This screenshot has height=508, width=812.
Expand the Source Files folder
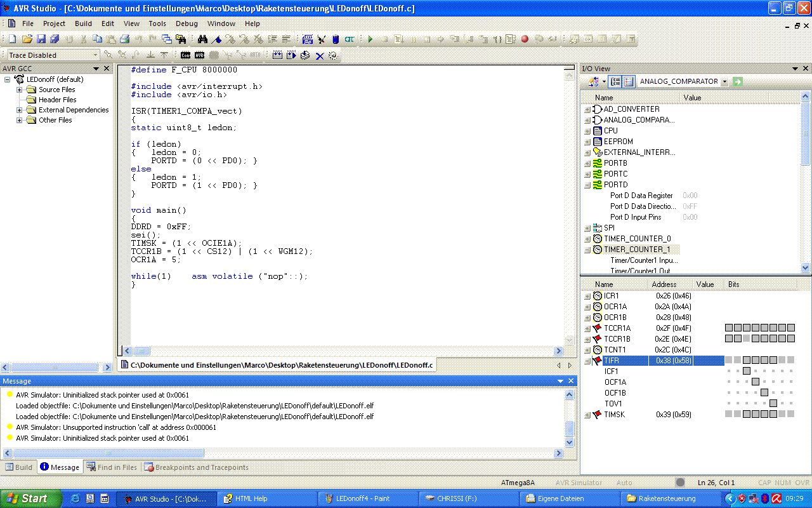coord(19,90)
